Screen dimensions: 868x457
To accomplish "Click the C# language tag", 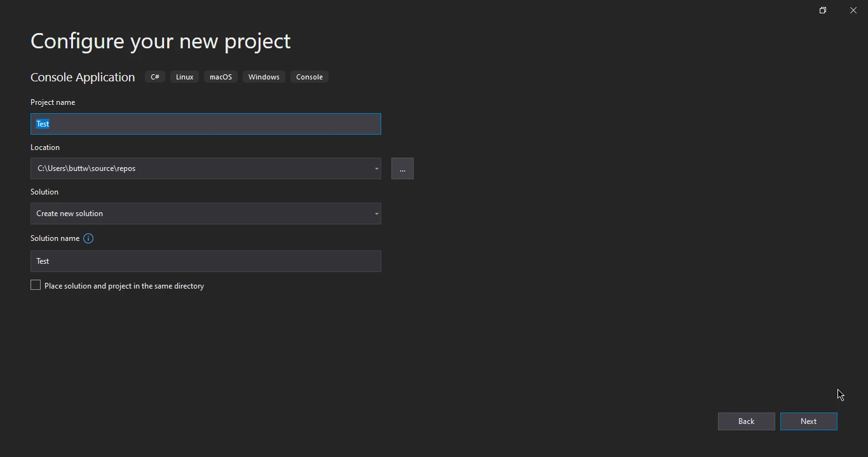I will (155, 77).
